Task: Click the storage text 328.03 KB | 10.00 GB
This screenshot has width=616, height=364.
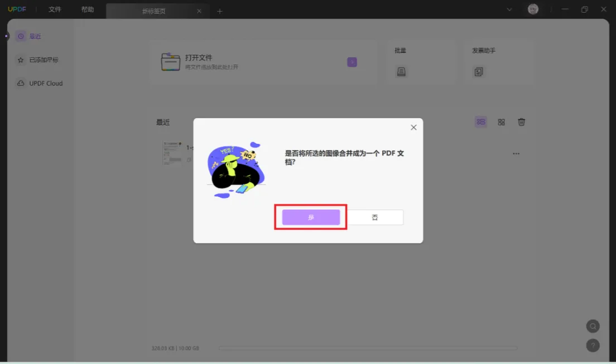Action: [x=175, y=348]
